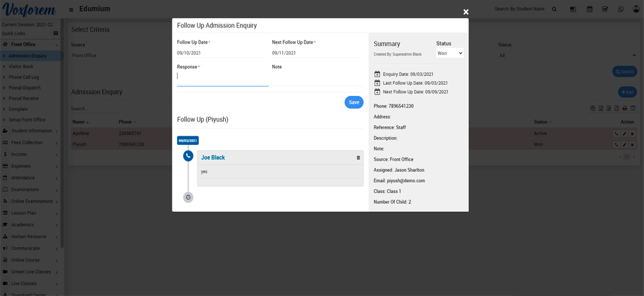This screenshot has width=644, height=296.
Task: Open the task checklist icon in header
Action: click(x=605, y=9)
